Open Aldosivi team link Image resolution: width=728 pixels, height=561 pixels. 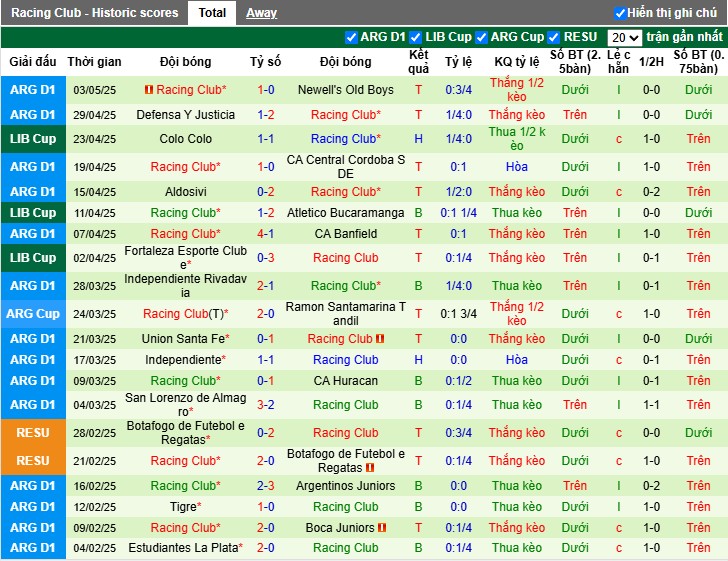tap(185, 192)
